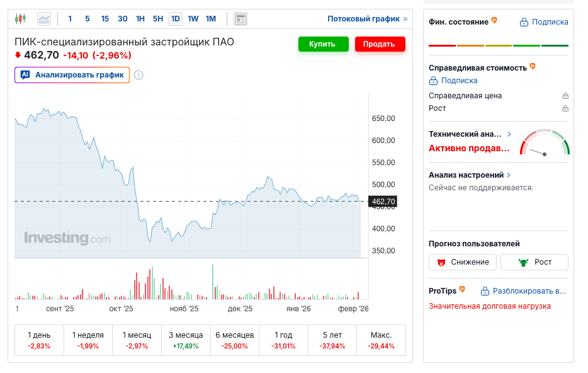Vote Рост in user forecast
Image resolution: width=588 pixels, height=373 pixels.
(534, 262)
